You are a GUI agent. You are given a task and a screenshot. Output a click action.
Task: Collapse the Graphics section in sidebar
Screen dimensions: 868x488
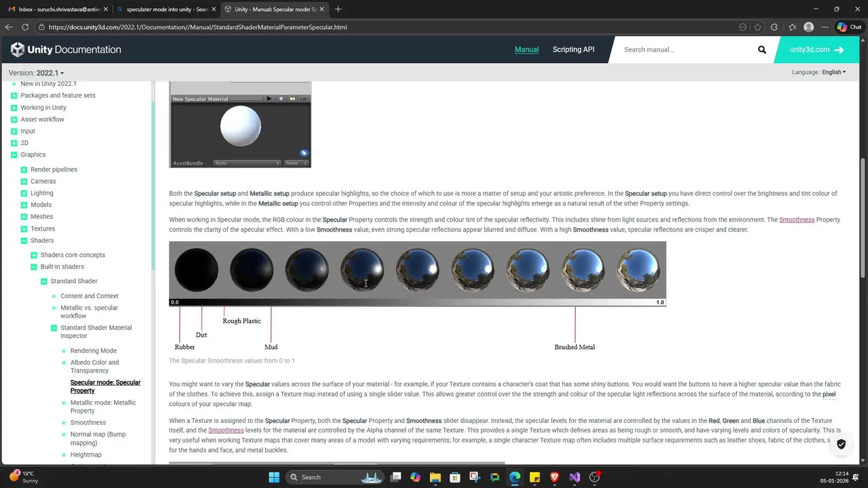pyautogui.click(x=14, y=155)
